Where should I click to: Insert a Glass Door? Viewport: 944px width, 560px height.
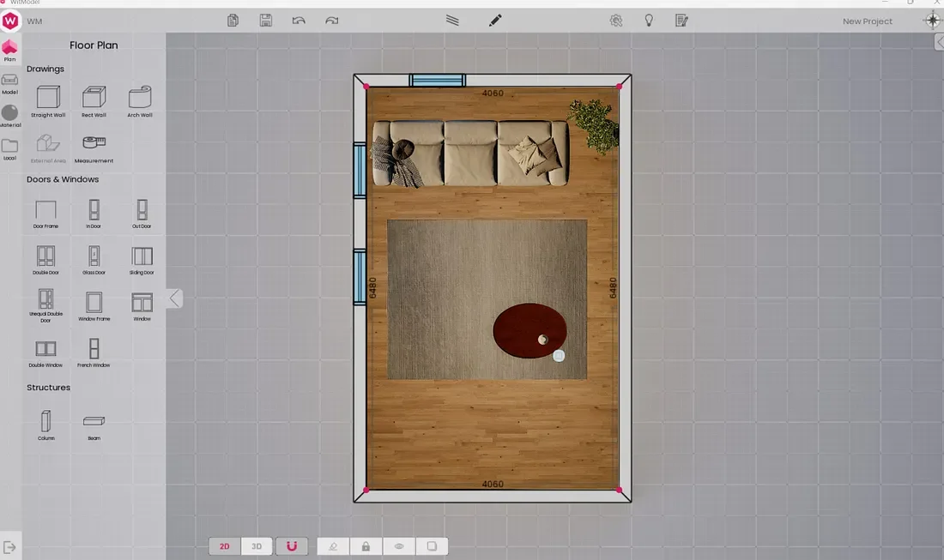tap(94, 260)
